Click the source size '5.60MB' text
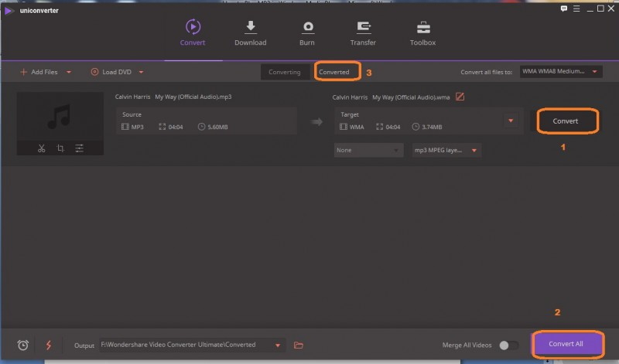 (217, 127)
